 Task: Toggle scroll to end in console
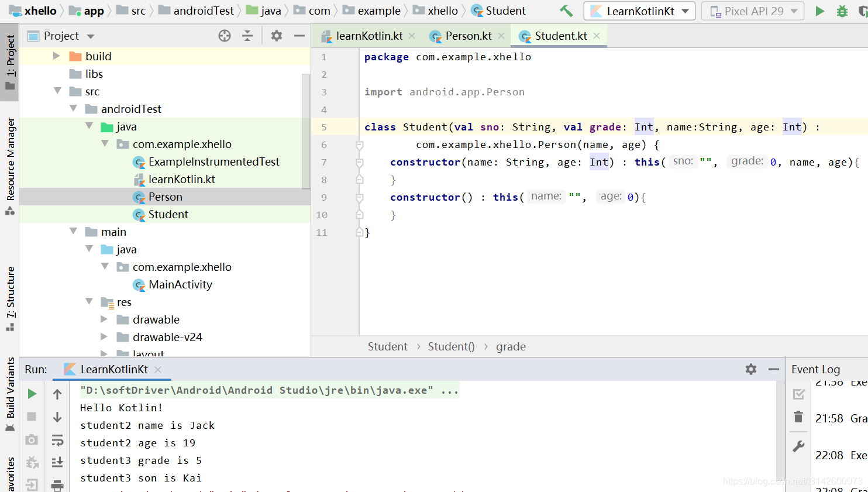pos(57,462)
